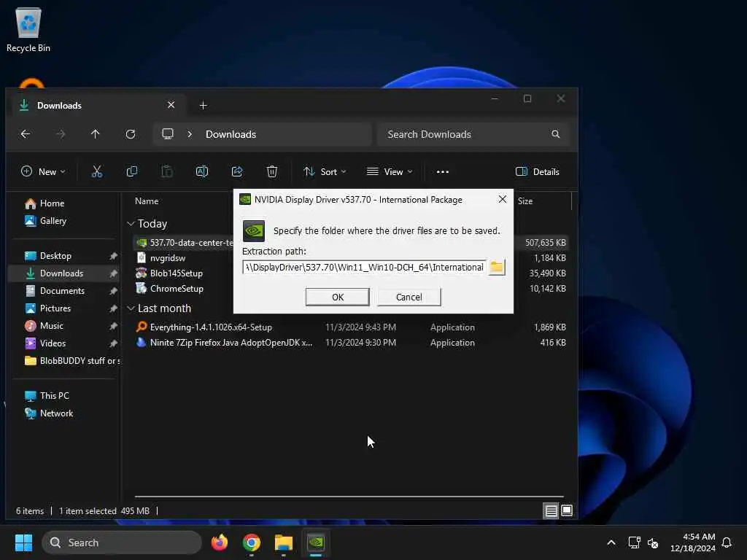Click the Paste clipboard icon

(167, 171)
